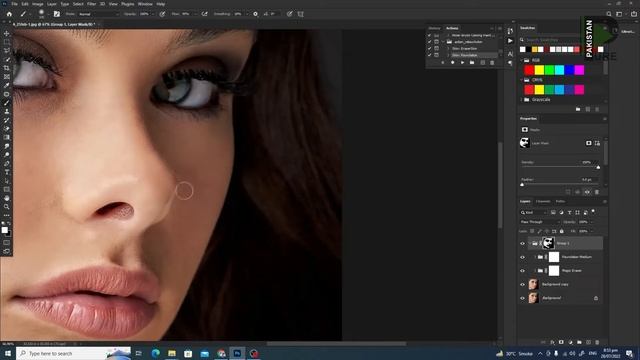The image size is (640, 360).
Task: Open the Window menu
Action: pos(145,4)
